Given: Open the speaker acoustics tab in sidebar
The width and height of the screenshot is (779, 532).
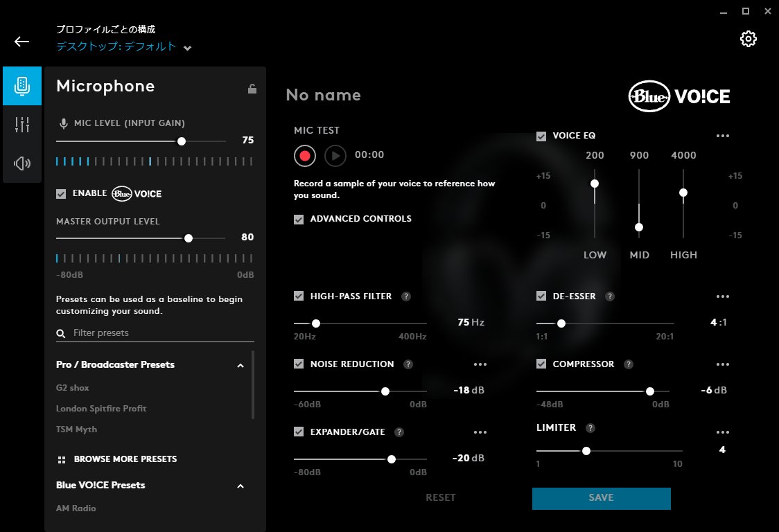Looking at the screenshot, I should (22, 163).
